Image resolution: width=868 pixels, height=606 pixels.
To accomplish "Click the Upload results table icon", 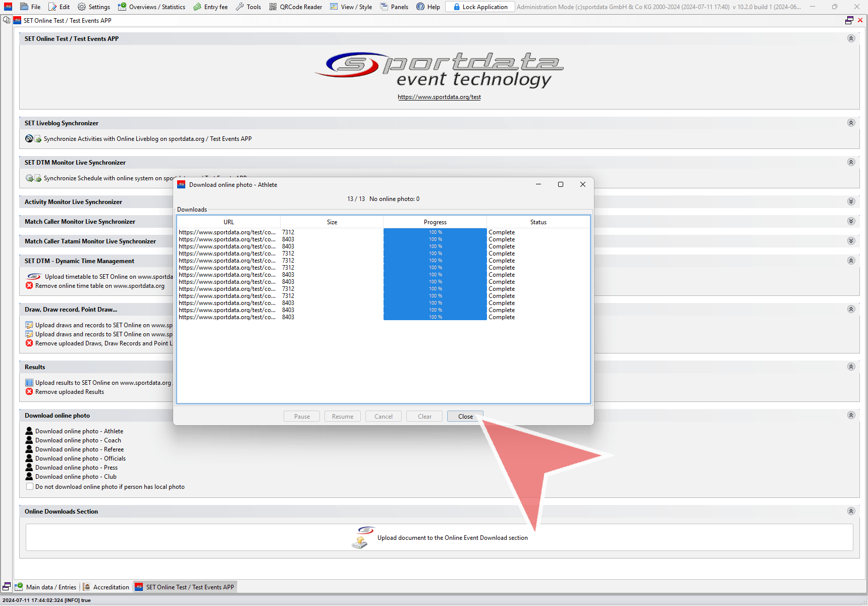I will [29, 383].
